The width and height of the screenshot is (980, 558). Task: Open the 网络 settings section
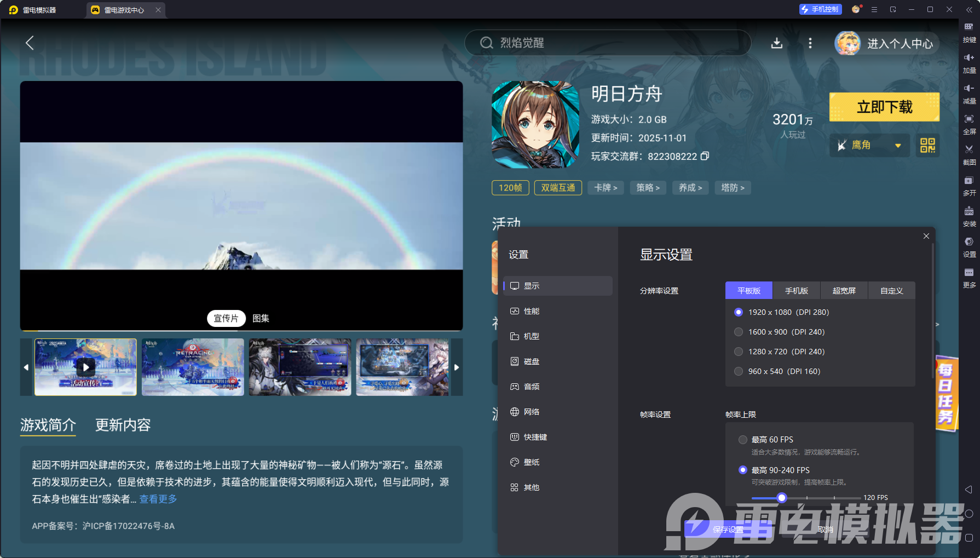pyautogui.click(x=558, y=412)
